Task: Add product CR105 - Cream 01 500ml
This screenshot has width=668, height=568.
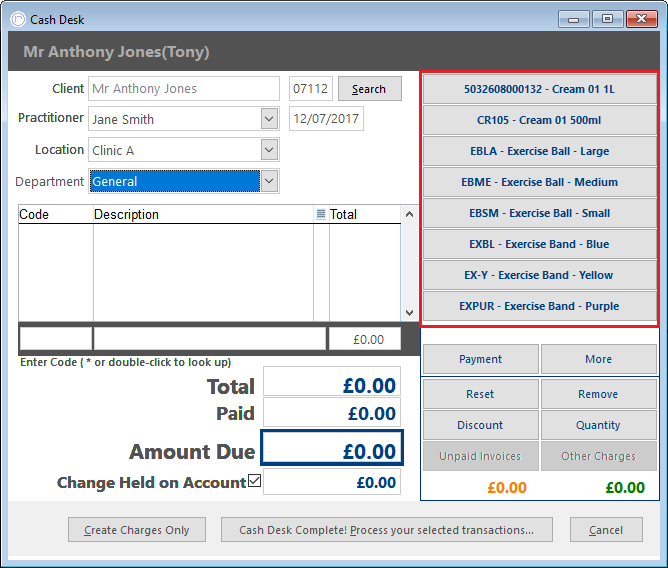Action: coord(539,120)
